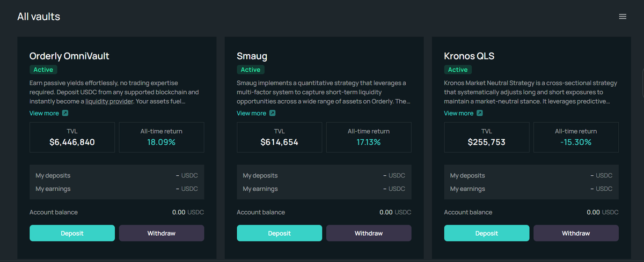644x262 pixels.
Task: Click external link icon on Orderly OmniVault View more
Action: (65, 113)
